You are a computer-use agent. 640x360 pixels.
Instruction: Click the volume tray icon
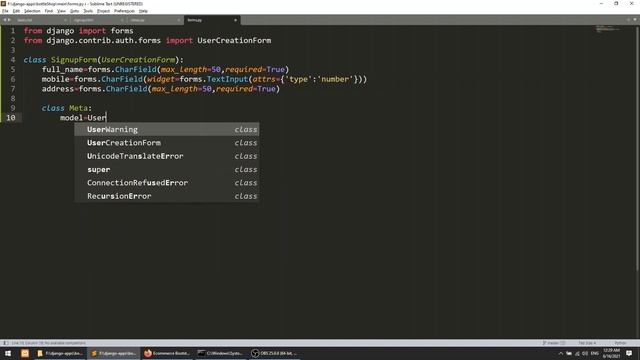(584, 353)
